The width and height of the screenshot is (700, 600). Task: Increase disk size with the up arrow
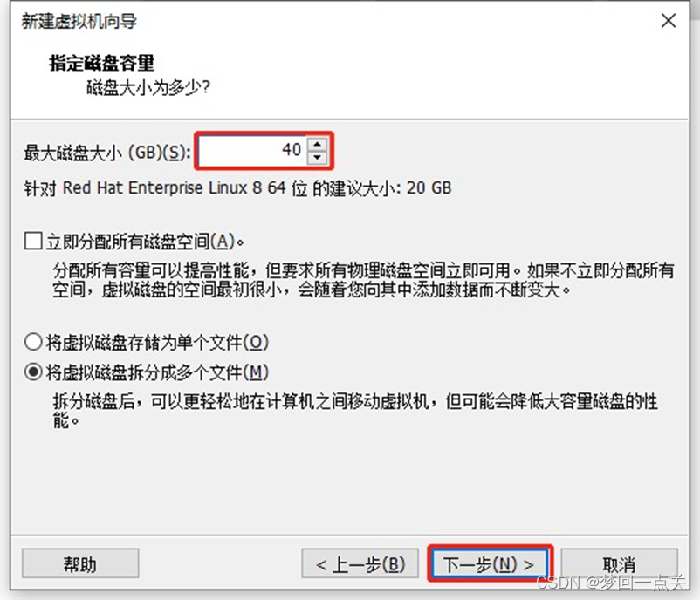click(317, 144)
